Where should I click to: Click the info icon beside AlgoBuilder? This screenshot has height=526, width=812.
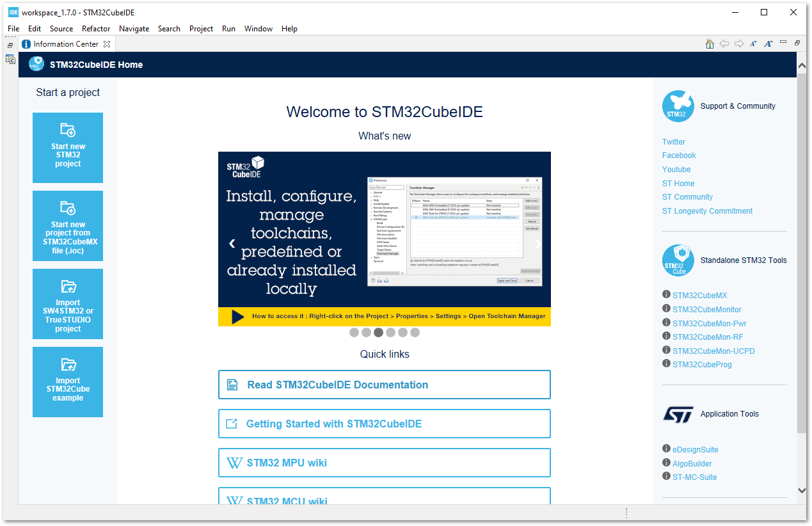tap(667, 463)
